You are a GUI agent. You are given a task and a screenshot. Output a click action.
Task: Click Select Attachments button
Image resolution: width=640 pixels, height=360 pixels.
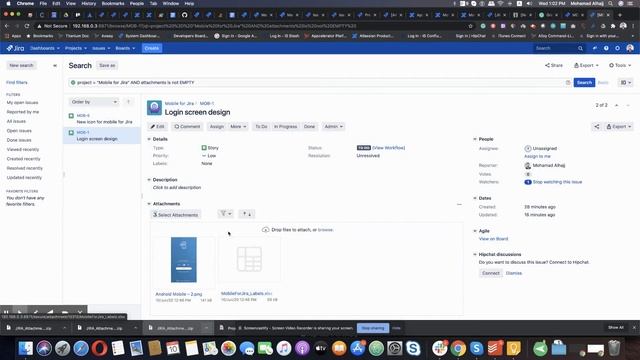coord(176,215)
